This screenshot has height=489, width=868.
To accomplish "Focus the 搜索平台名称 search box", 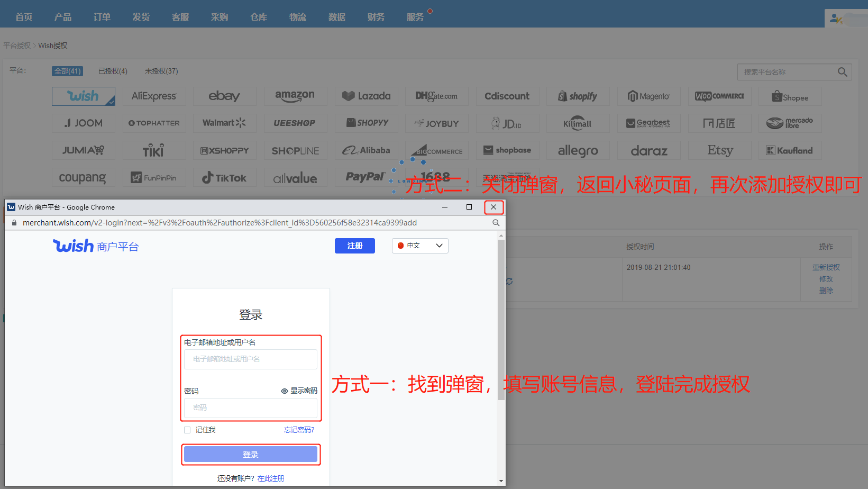I will (x=788, y=72).
